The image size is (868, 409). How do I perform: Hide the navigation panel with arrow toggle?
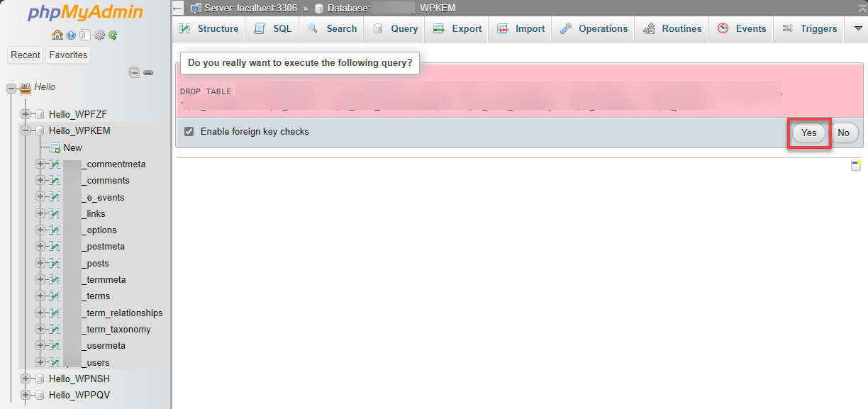click(177, 6)
